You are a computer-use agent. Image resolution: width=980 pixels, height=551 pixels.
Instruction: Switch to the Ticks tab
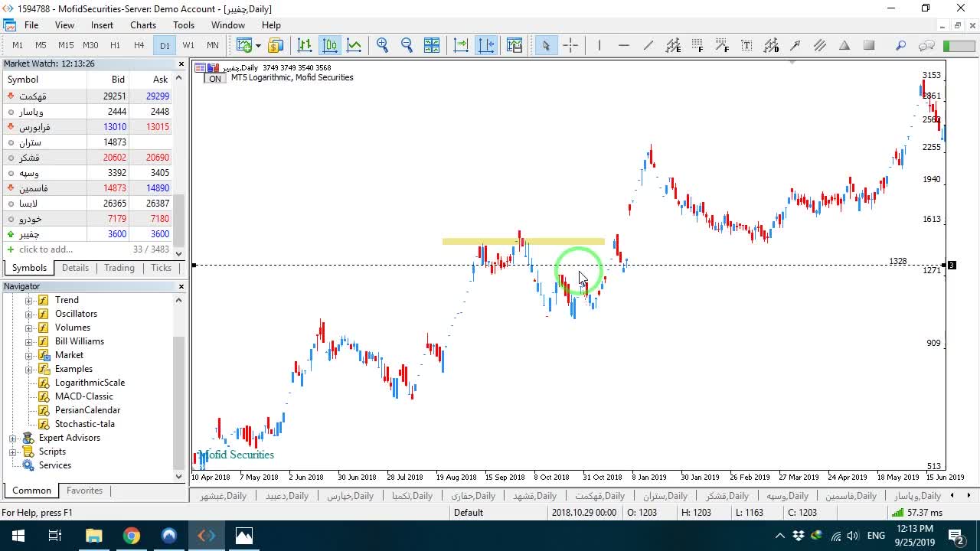(161, 268)
